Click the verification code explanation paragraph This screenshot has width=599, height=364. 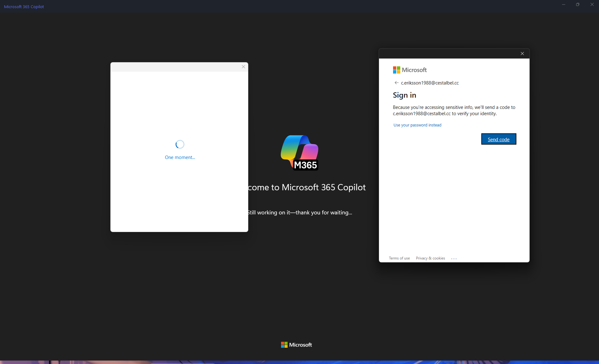pos(454,110)
